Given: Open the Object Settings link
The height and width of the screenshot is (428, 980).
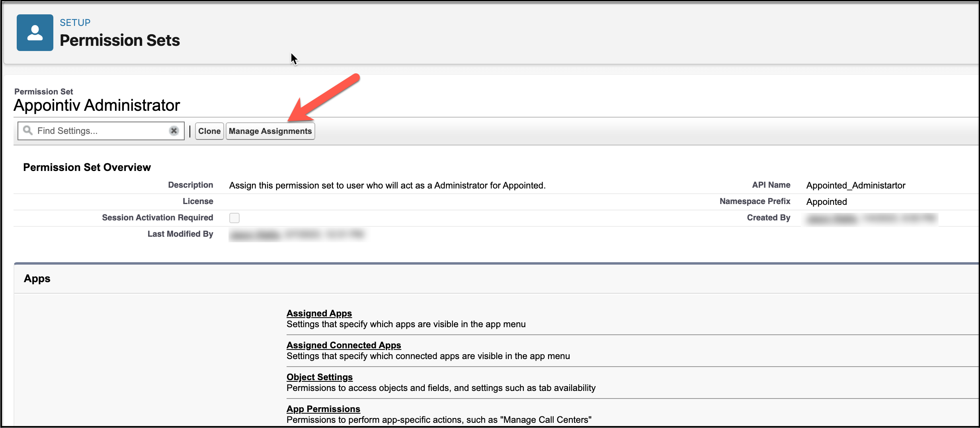Looking at the screenshot, I should [320, 377].
